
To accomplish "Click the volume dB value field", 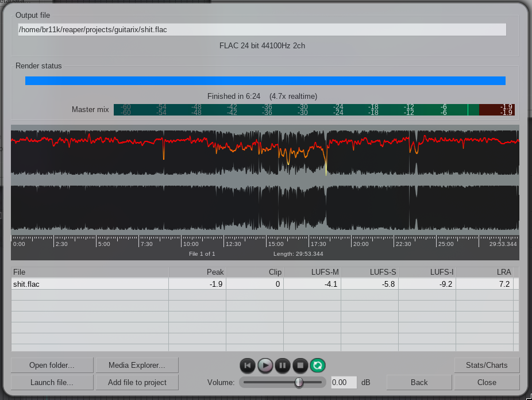I will [344, 382].
